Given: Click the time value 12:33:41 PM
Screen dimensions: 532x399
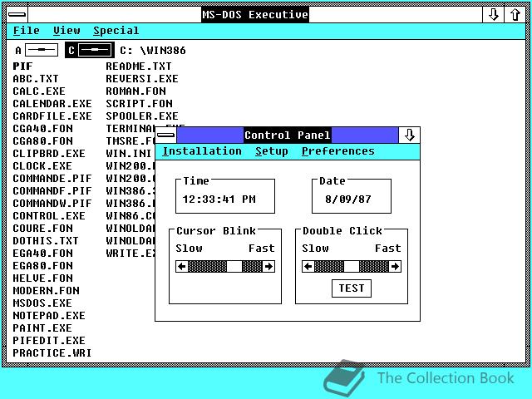Looking at the screenshot, I should (219, 199).
